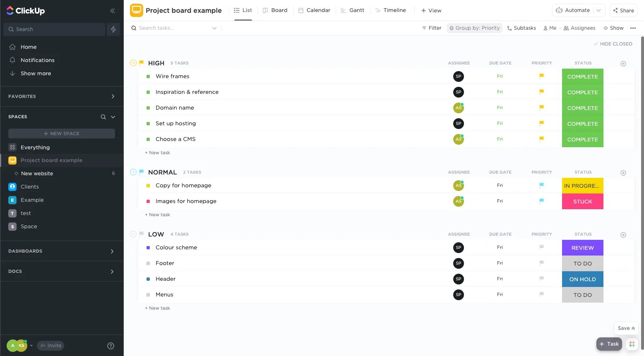
Task: Add a column in the HIGH group
Action: click(623, 63)
